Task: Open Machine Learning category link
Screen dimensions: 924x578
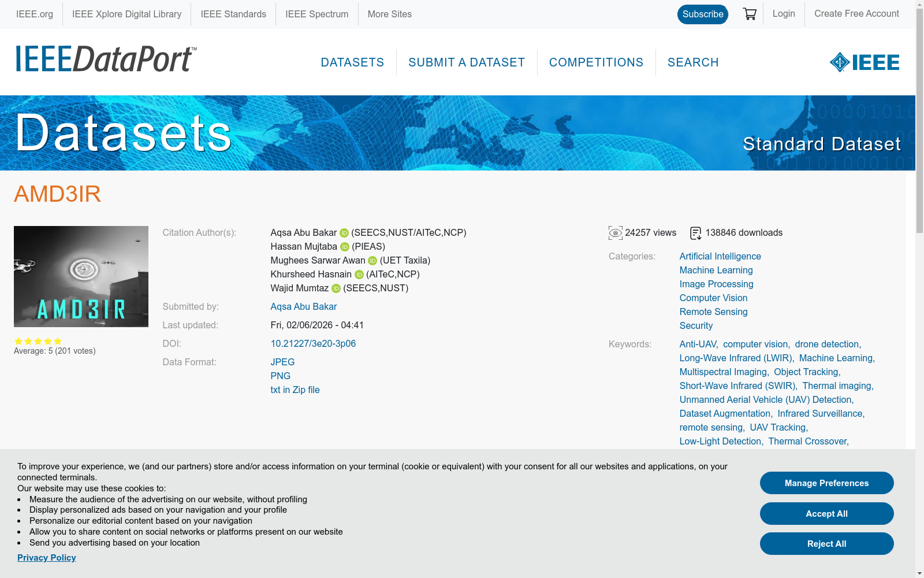Action: (x=716, y=271)
